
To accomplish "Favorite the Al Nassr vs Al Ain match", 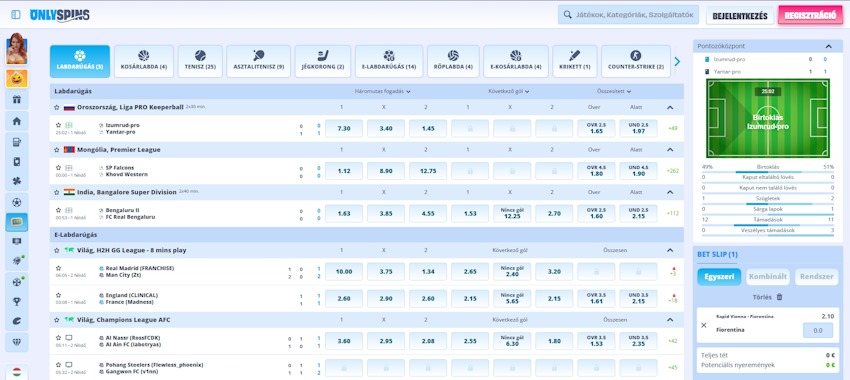I will coord(59,338).
